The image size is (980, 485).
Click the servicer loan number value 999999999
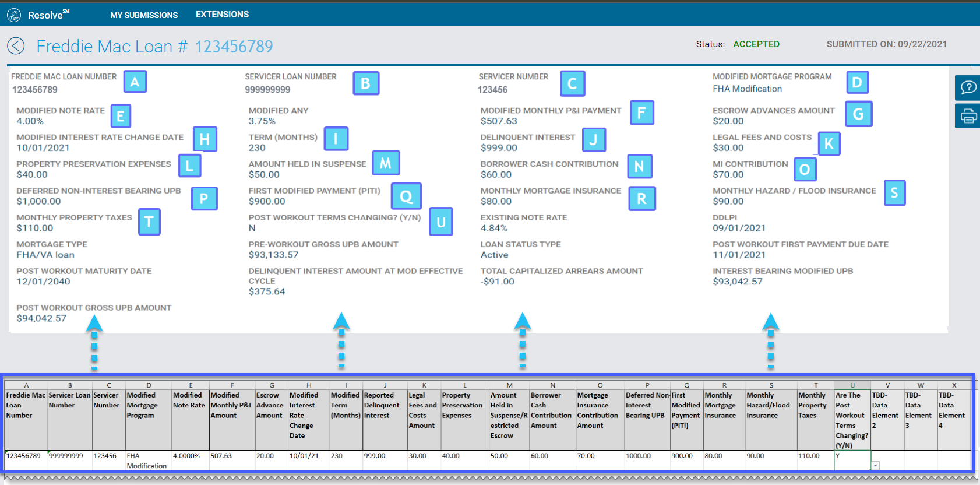pyautogui.click(x=267, y=90)
